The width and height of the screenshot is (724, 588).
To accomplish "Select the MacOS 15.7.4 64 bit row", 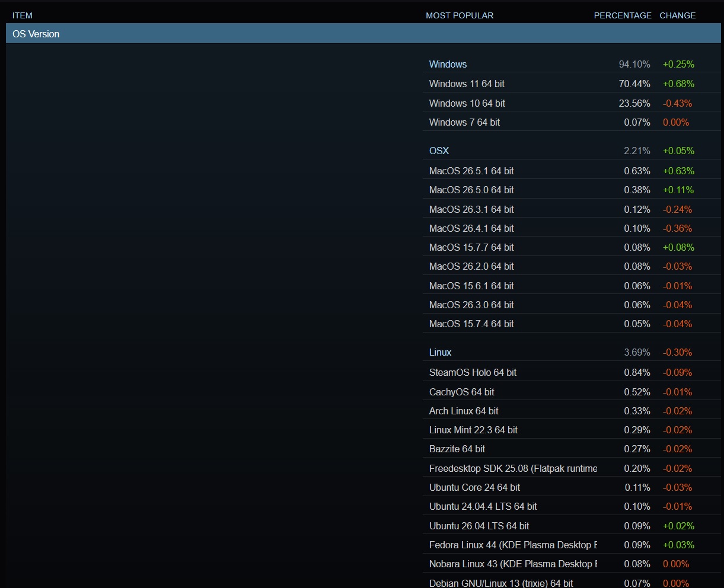I will click(x=572, y=324).
